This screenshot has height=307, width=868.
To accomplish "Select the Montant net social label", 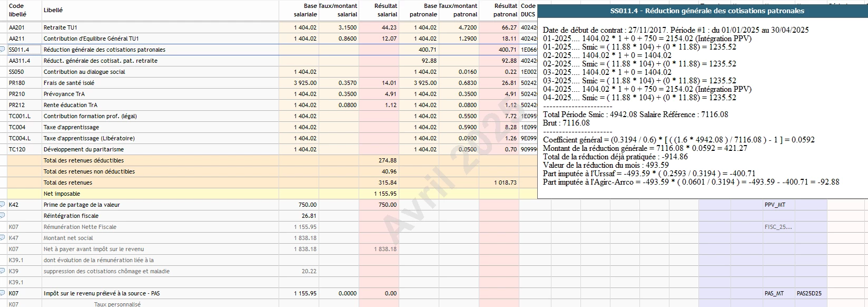I will [x=68, y=238].
